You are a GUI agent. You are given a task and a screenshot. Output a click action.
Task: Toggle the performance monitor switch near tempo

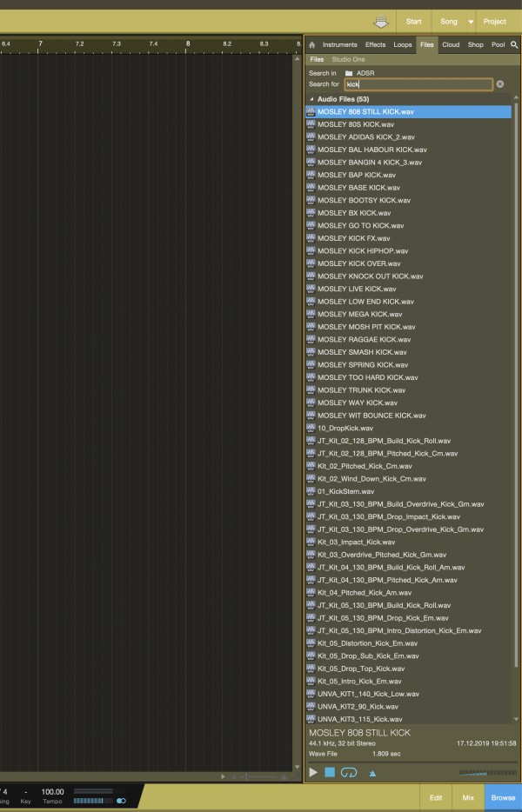coord(121,801)
